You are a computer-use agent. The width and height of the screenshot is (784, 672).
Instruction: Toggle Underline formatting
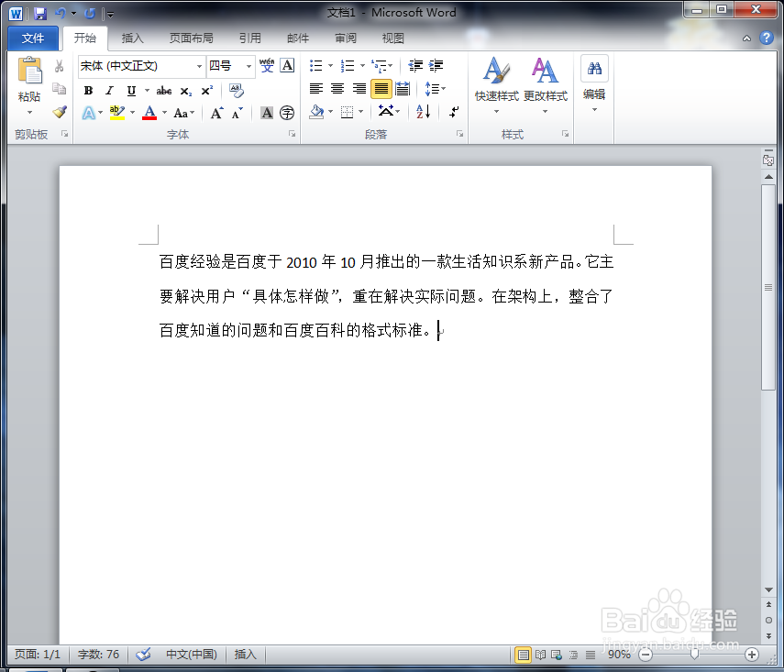(131, 91)
